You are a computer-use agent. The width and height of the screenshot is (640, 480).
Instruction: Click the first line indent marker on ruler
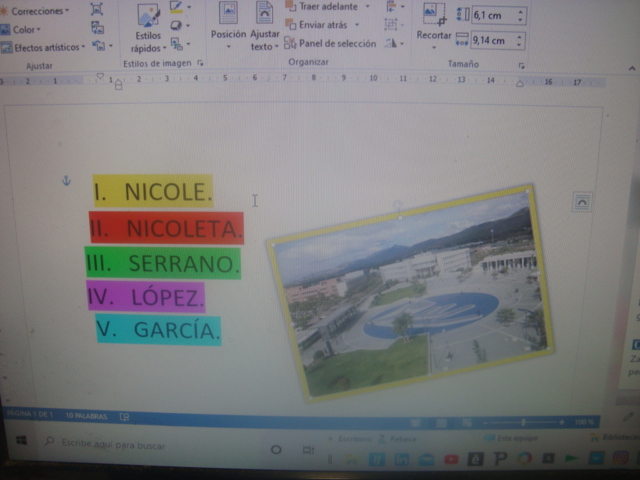coord(100,76)
